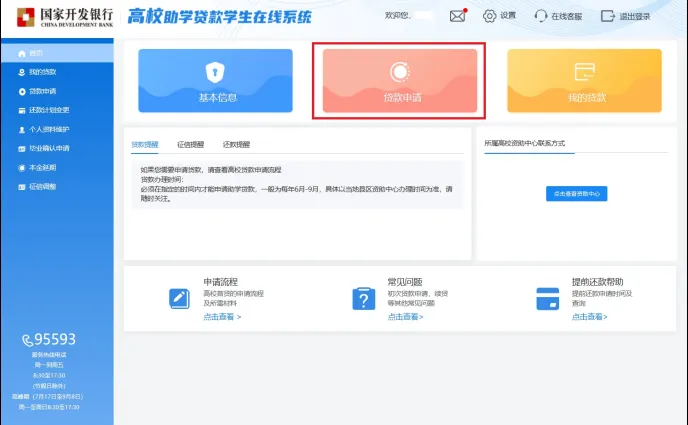Select 首页 in the left sidebar

point(36,53)
